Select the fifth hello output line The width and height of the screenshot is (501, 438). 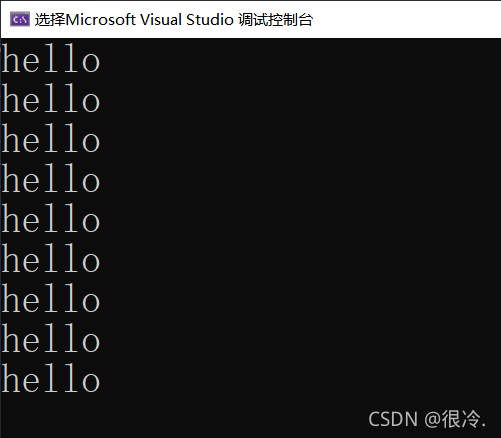tap(51, 218)
